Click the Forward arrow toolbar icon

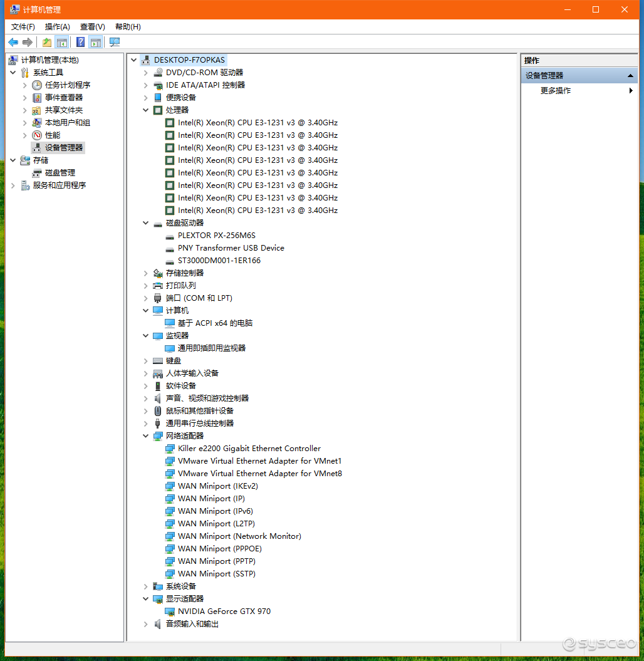pyautogui.click(x=28, y=42)
